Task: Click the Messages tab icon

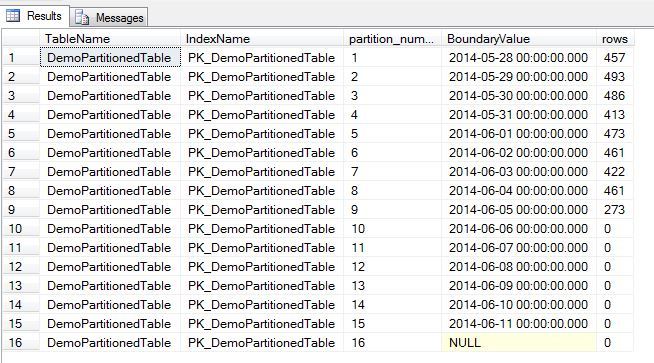Action: click(82, 18)
